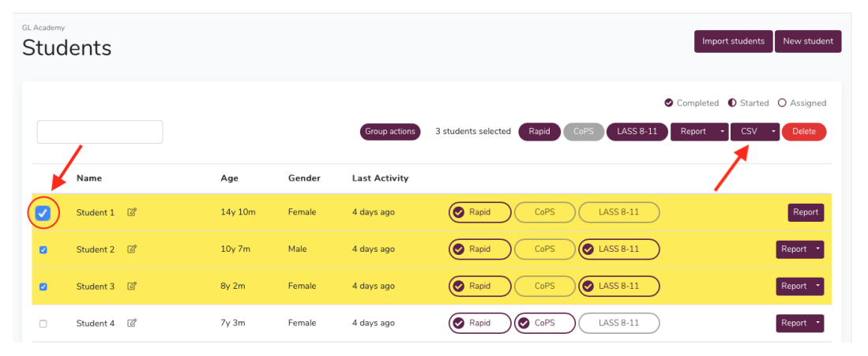This screenshot has height=356, width=868.
Task: Open the edit pencil icon for Student 3
Action: click(132, 287)
